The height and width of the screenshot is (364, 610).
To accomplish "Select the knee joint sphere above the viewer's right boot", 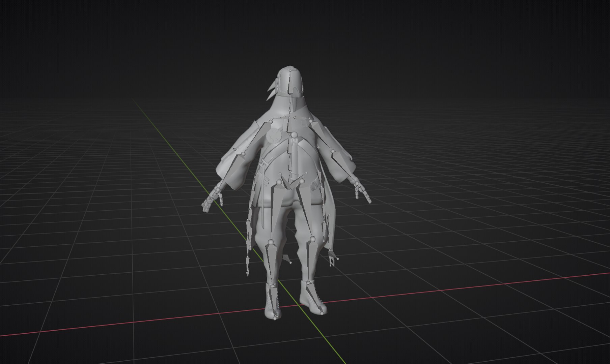I will click(312, 239).
